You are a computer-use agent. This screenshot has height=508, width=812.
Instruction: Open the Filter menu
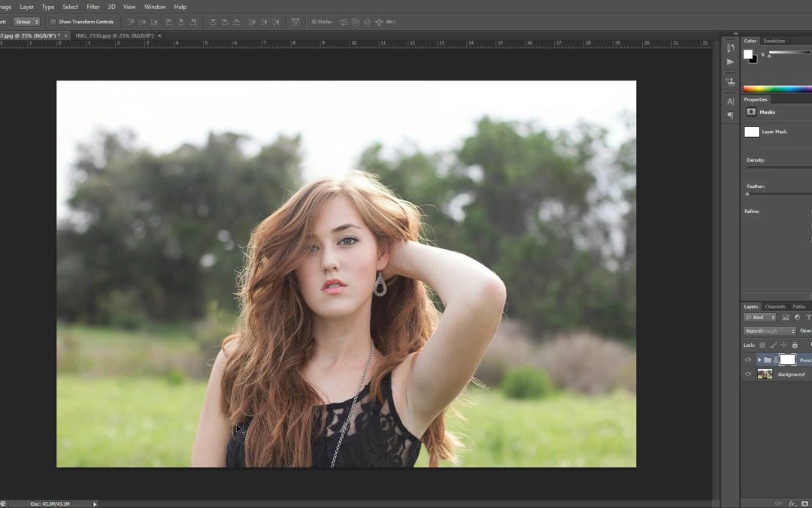(93, 7)
